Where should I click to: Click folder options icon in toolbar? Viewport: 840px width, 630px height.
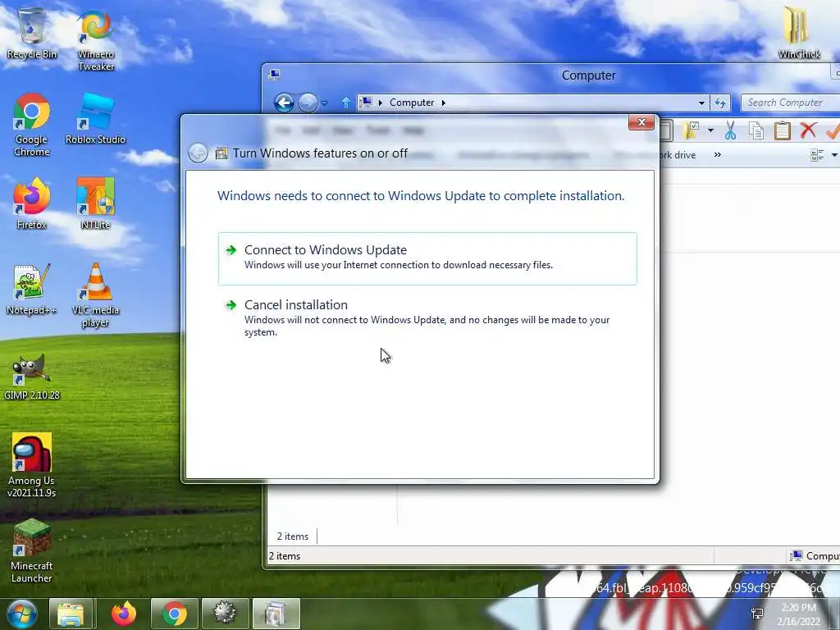tap(692, 130)
